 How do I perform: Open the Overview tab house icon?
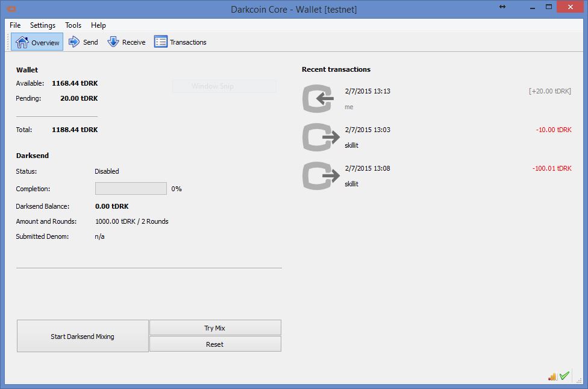[x=22, y=42]
